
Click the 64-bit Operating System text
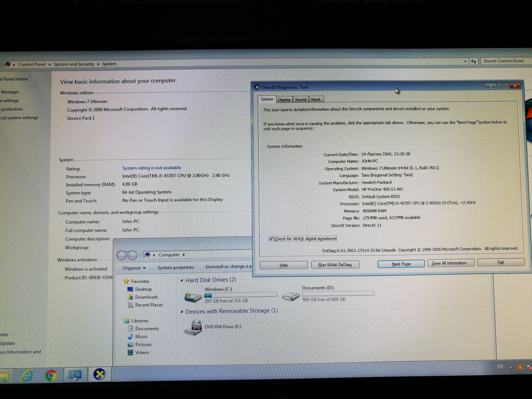pyautogui.click(x=147, y=192)
